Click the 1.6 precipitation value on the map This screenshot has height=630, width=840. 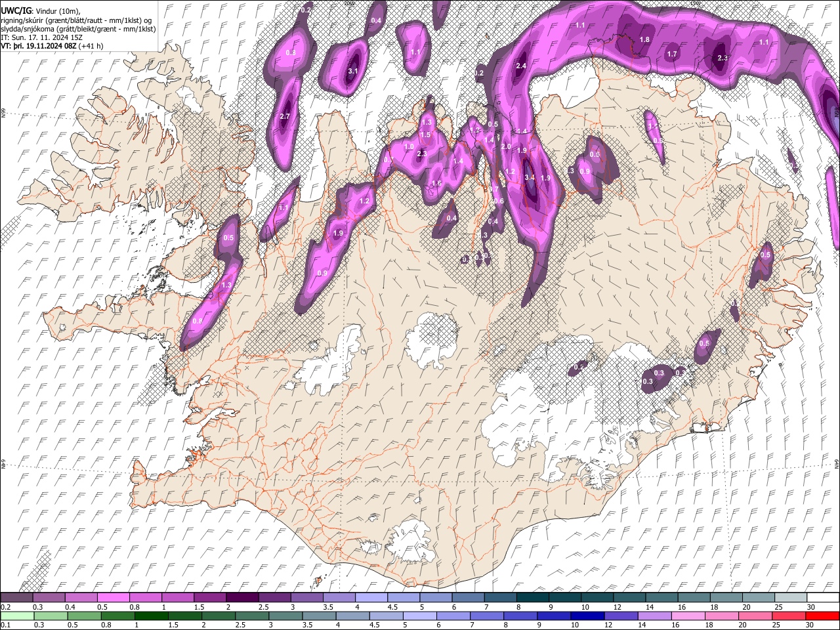tap(436, 183)
